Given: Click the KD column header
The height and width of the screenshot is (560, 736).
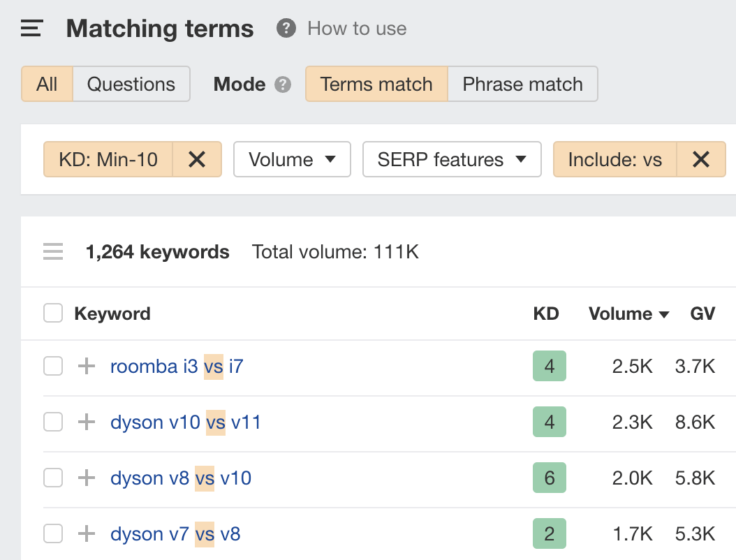Looking at the screenshot, I should point(547,314).
